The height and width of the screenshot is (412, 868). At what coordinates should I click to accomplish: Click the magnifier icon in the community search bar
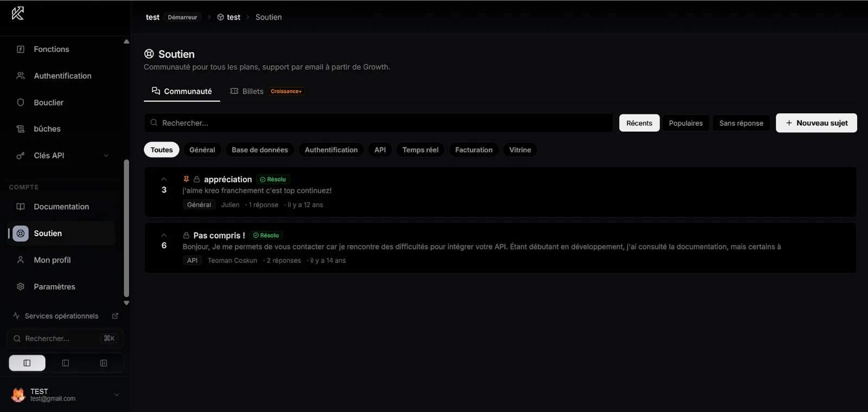(x=154, y=123)
